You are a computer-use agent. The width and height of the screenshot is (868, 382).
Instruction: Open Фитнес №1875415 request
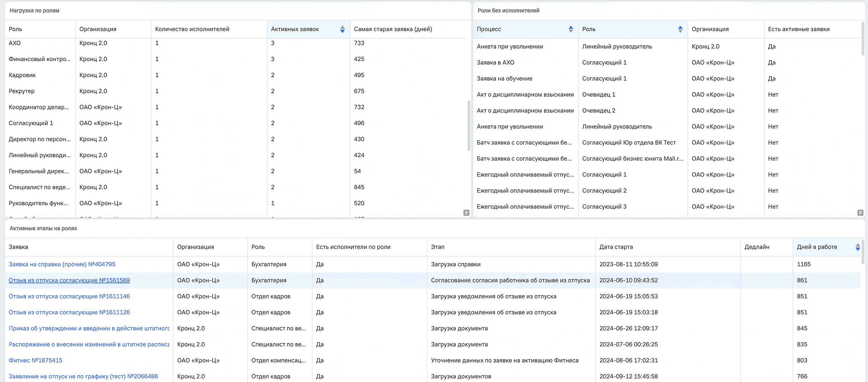35,360
